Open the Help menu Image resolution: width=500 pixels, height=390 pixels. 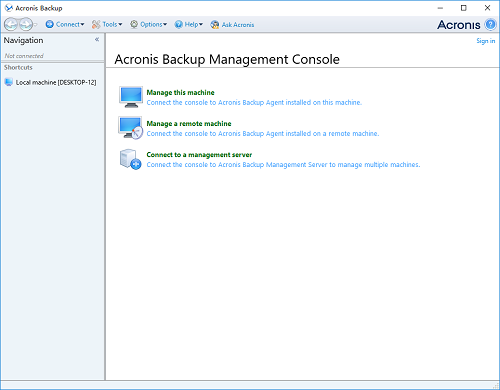[189, 24]
